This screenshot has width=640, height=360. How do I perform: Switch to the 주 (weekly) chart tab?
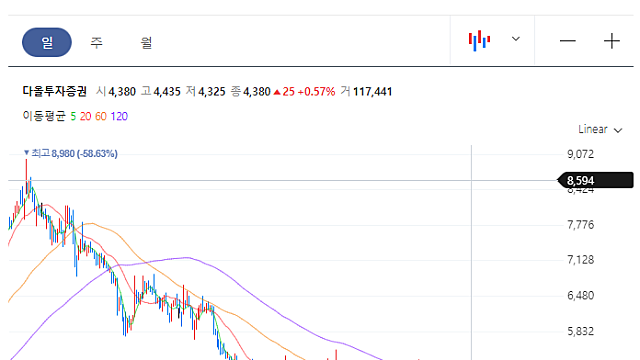97,42
